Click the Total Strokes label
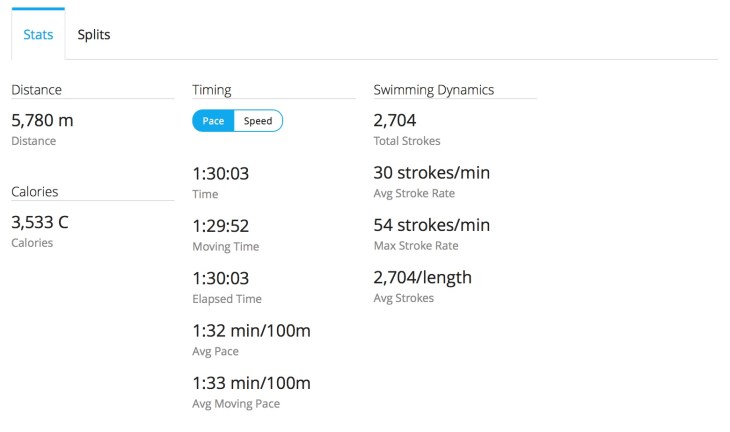The width and height of the screenshot is (730, 432). click(x=407, y=141)
